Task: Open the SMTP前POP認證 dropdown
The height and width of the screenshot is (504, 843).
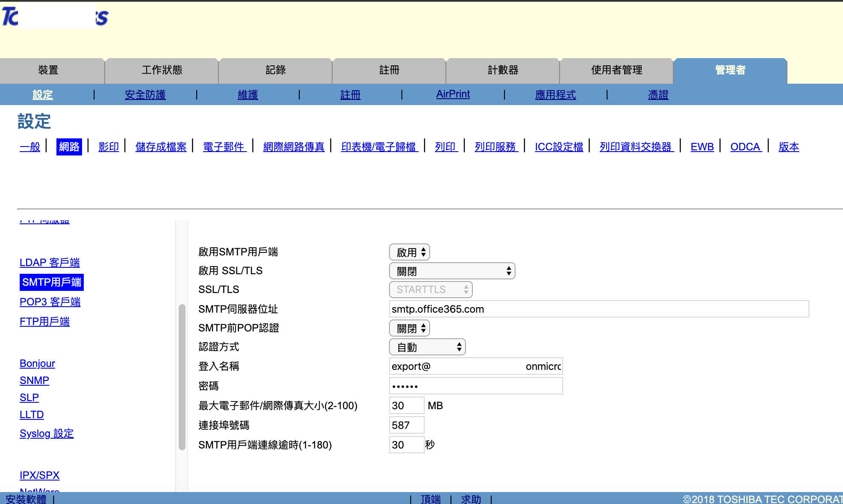Action: click(x=409, y=328)
